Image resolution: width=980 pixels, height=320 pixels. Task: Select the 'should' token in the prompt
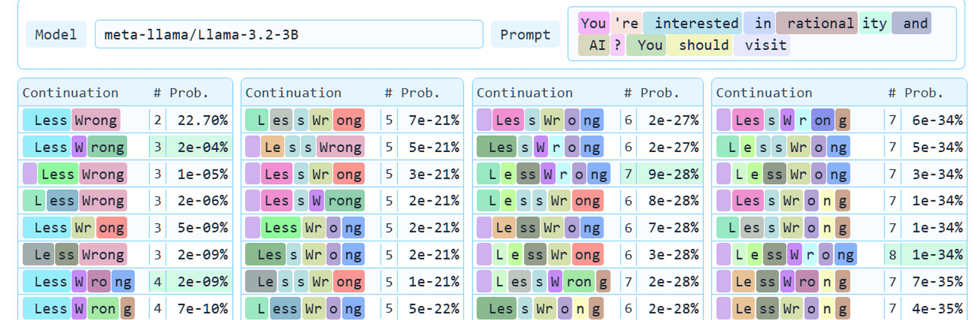pos(699,45)
